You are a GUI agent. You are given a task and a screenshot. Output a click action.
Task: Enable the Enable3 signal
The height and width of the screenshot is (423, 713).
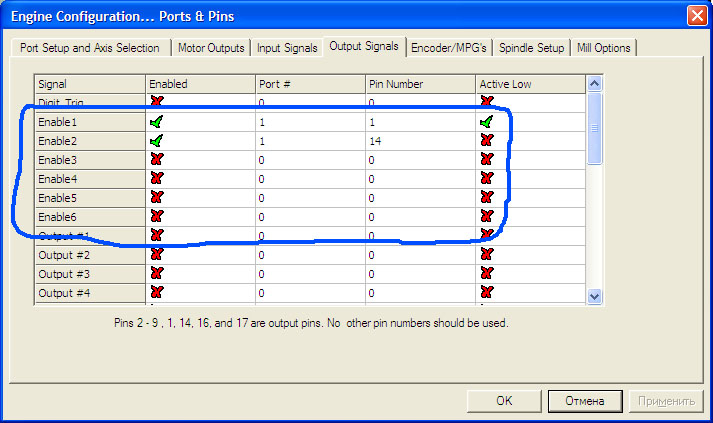pos(157,160)
